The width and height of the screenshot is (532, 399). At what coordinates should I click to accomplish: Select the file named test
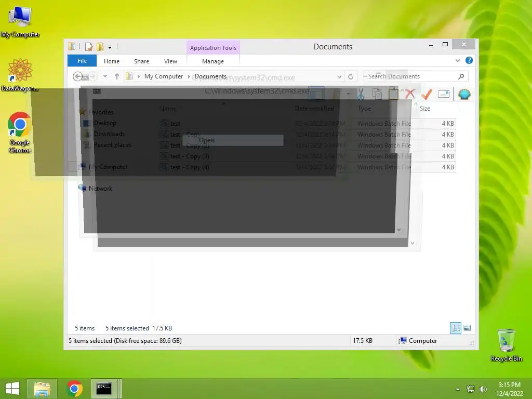point(175,124)
